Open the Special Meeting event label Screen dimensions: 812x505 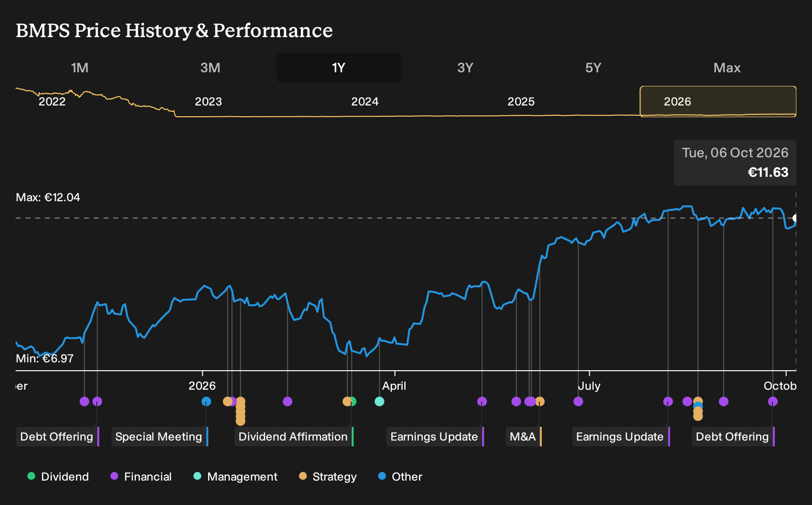click(160, 437)
